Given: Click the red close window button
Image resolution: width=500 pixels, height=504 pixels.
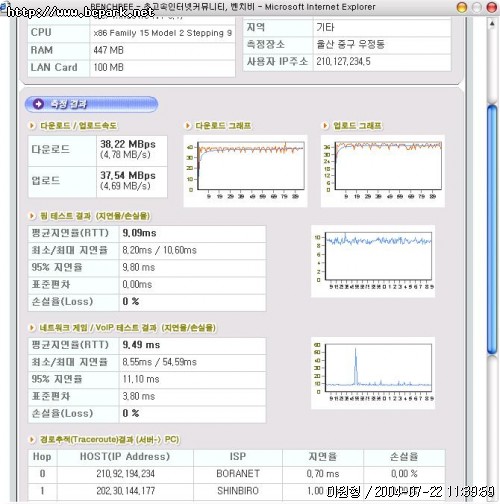Looking at the screenshot, I should [492, 7].
